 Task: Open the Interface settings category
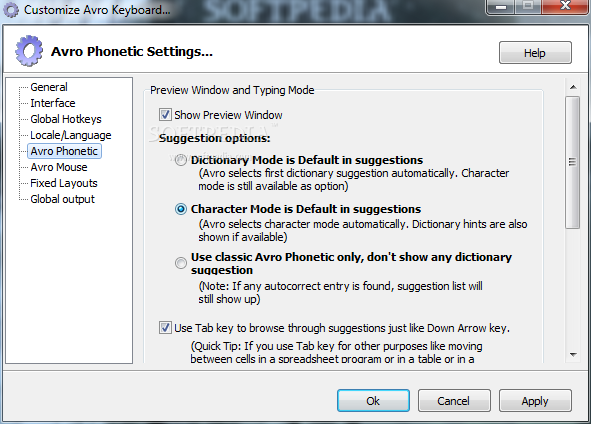[x=53, y=103]
